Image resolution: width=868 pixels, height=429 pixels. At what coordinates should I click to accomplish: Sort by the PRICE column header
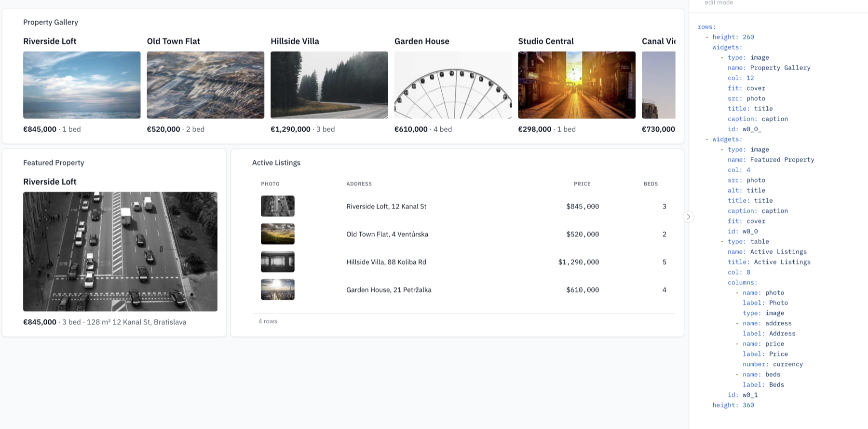tap(582, 184)
